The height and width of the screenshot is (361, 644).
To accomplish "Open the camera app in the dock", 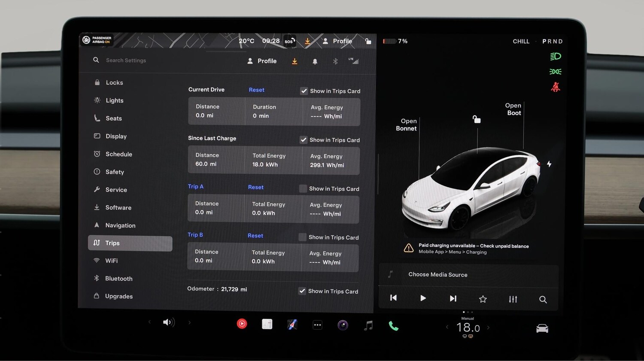I will [x=343, y=325].
